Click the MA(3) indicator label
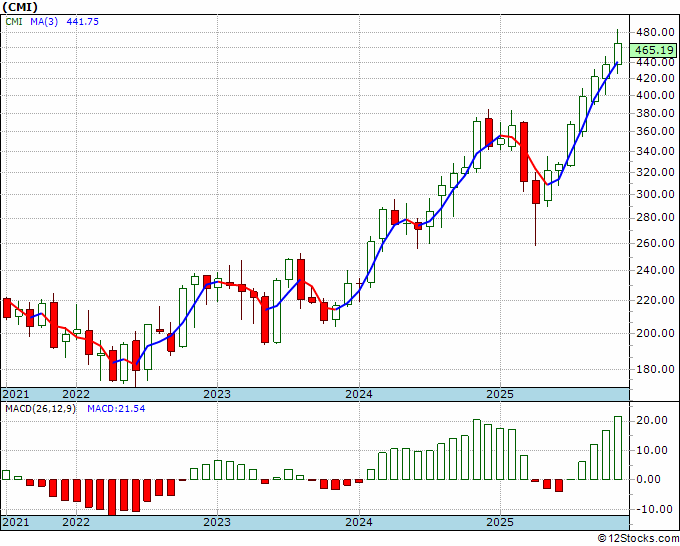This screenshot has width=680, height=546. pyautogui.click(x=44, y=21)
